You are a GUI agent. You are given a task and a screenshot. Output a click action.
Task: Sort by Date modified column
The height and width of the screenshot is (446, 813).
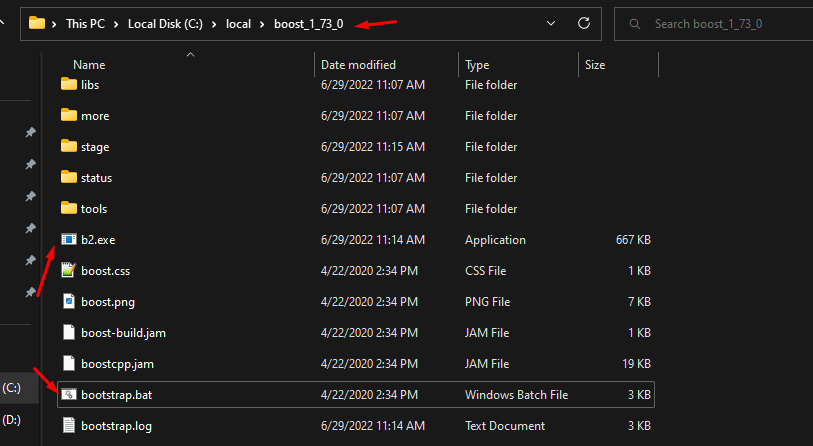(359, 65)
